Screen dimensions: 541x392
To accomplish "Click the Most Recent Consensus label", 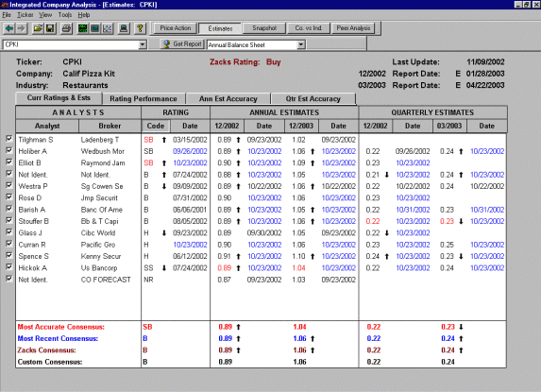I will pos(58,338).
